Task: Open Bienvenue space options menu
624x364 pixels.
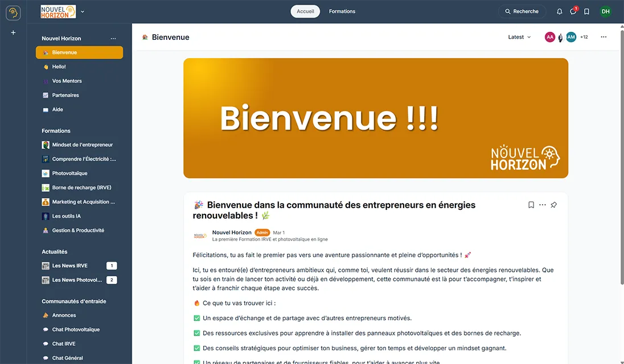Action: (604, 37)
